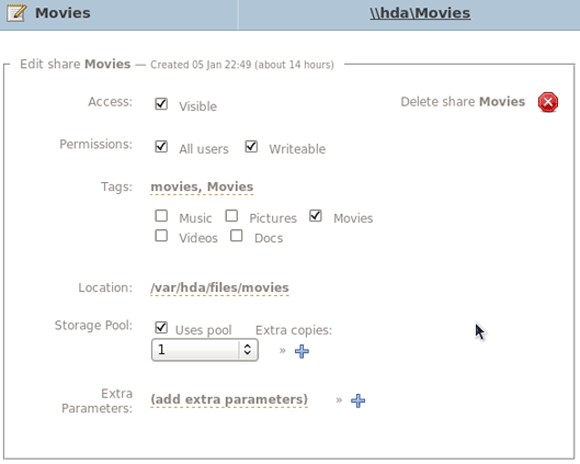The height and width of the screenshot is (464, 580).
Task: Click the 'Permissions:' label
Action: 96,144
